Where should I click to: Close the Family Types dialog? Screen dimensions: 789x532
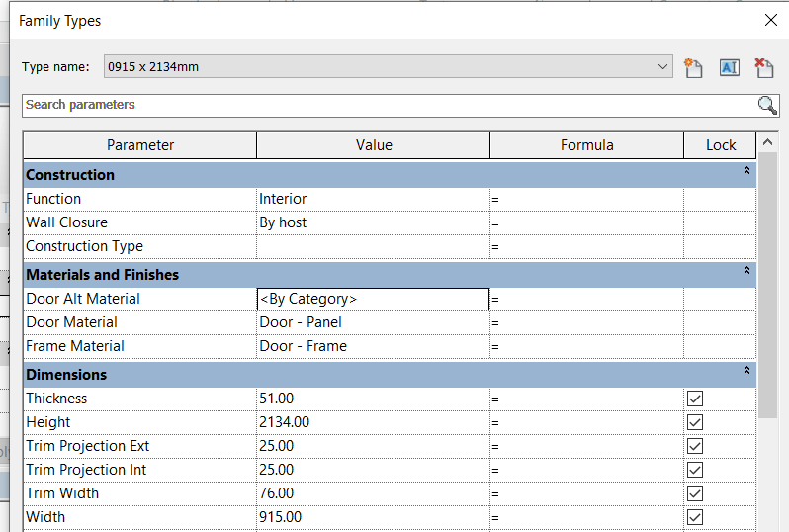point(771,20)
